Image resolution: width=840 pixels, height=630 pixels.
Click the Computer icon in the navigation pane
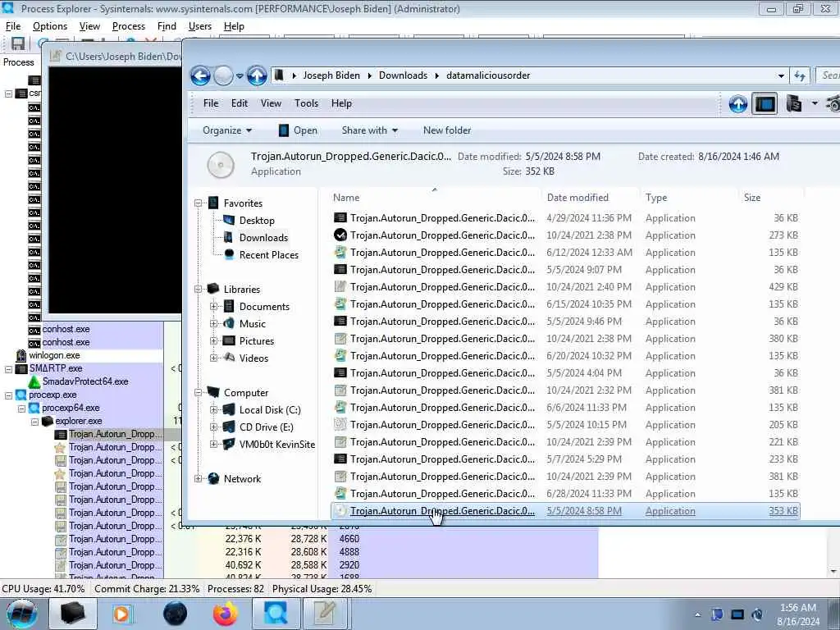[x=212, y=392]
